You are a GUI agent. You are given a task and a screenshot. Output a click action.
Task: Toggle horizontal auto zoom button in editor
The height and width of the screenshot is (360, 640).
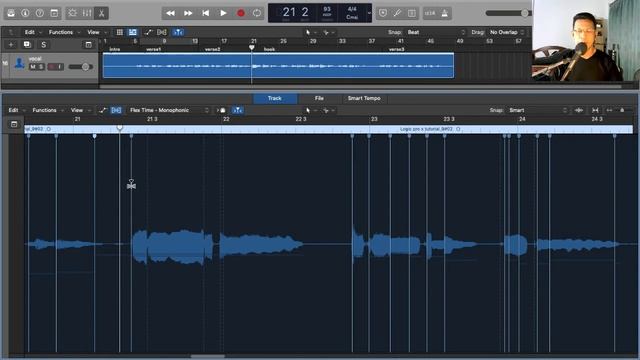click(595, 110)
